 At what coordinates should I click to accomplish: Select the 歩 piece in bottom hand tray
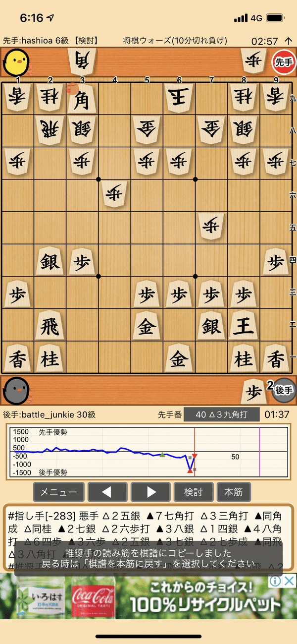[x=254, y=392]
